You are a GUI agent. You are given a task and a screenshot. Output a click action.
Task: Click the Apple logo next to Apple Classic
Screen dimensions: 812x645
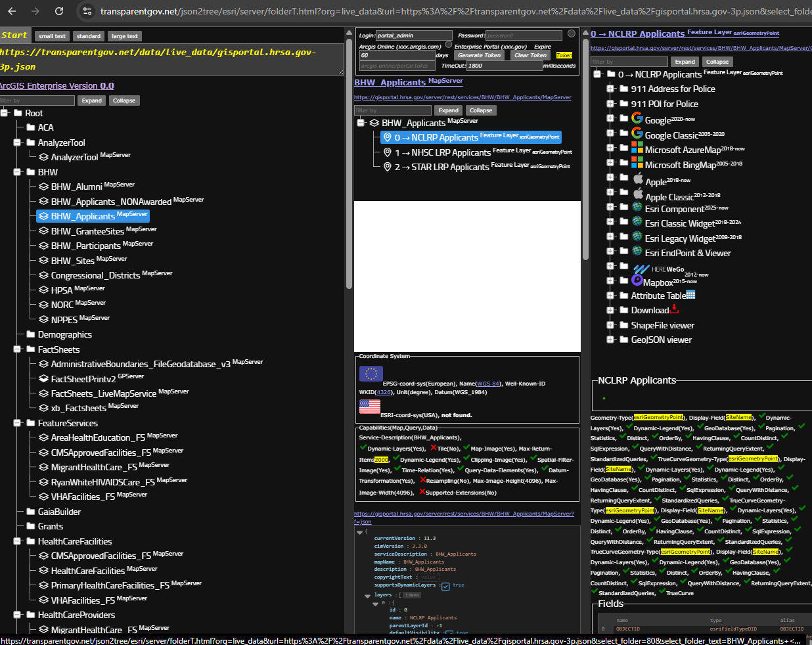637,194
